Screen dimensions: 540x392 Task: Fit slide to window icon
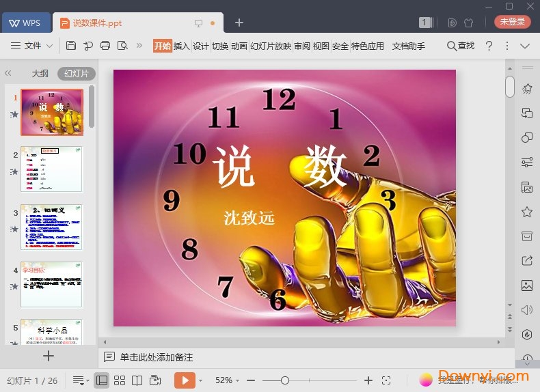pyautogui.click(x=386, y=380)
